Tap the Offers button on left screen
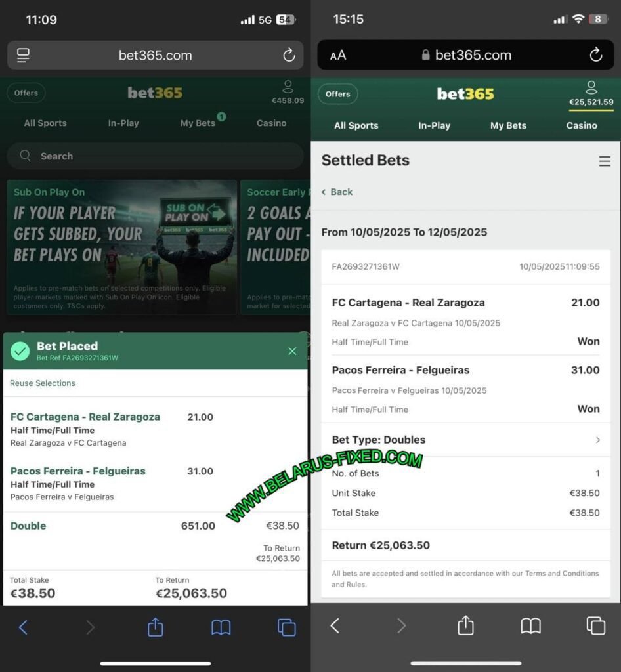 pyautogui.click(x=26, y=93)
